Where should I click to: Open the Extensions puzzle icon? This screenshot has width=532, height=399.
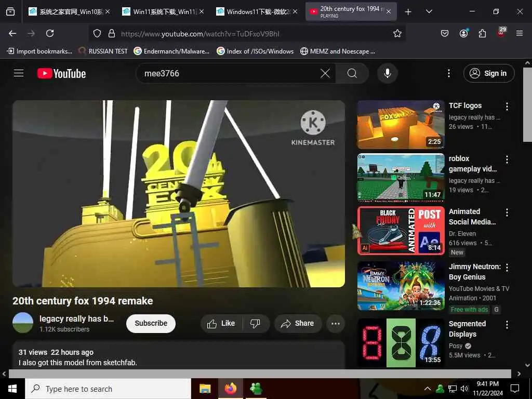(x=482, y=33)
